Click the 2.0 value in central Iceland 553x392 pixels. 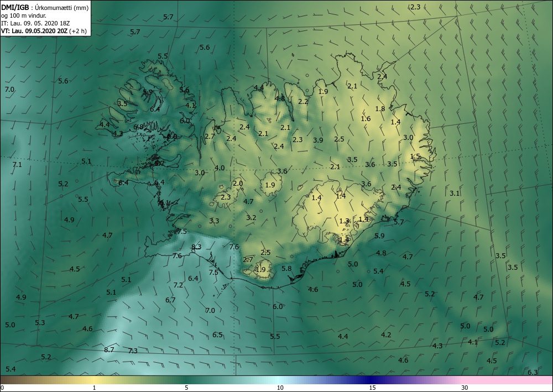[x=238, y=184]
